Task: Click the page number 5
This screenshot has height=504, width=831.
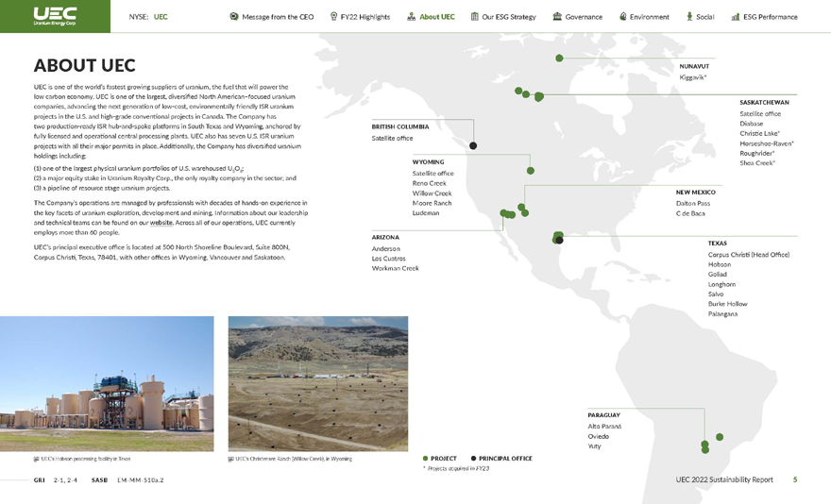Action: [795, 479]
